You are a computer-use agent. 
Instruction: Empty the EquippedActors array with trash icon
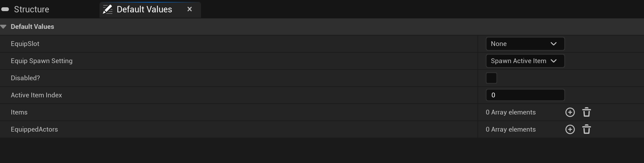tap(586, 129)
